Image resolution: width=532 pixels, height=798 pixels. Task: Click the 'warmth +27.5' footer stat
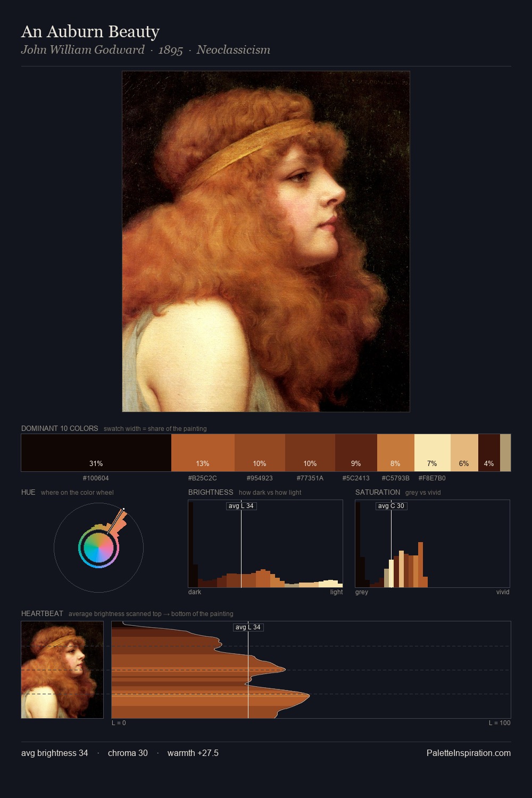tap(193, 753)
